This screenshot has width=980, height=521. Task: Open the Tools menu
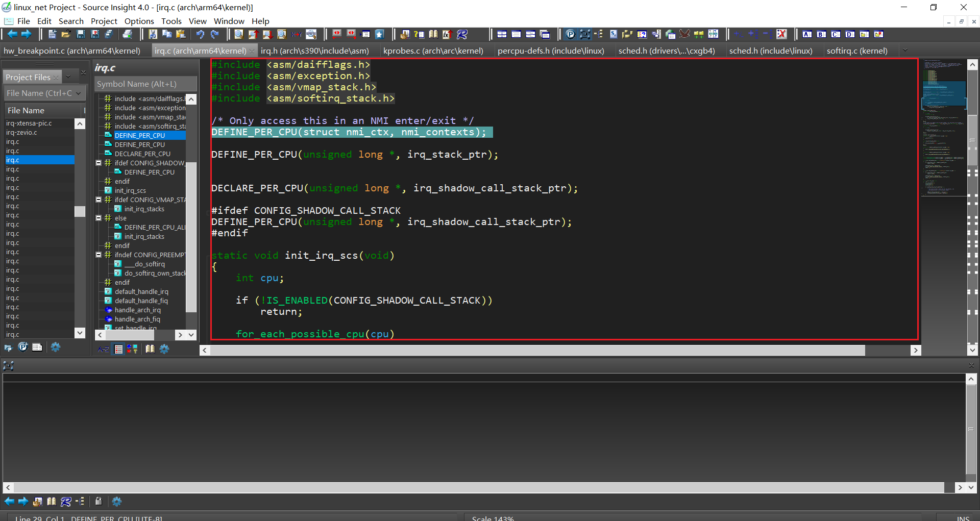[x=171, y=21]
